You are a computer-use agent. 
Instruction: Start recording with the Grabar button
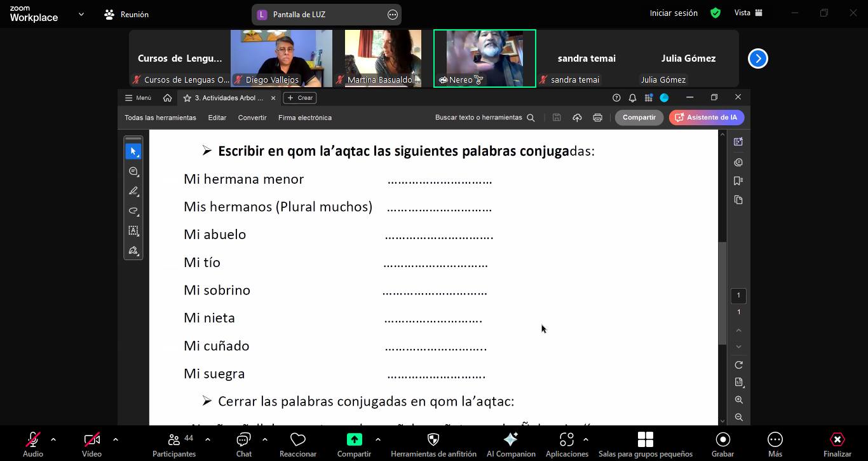tap(722, 443)
